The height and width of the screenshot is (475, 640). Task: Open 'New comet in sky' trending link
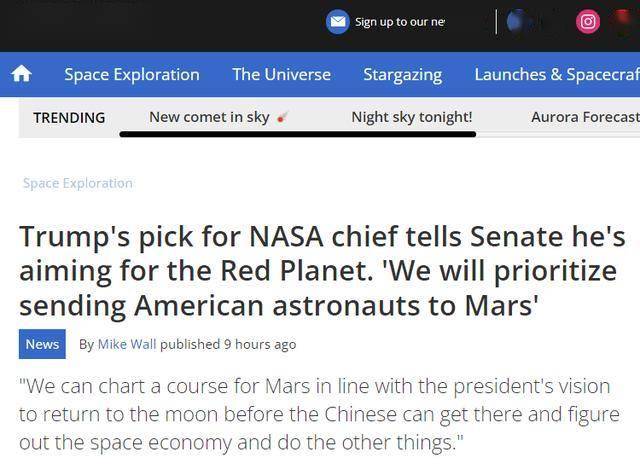pos(209,117)
